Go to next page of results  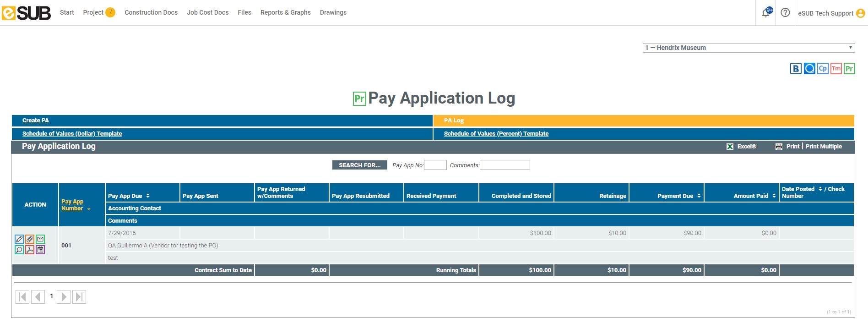(64, 297)
